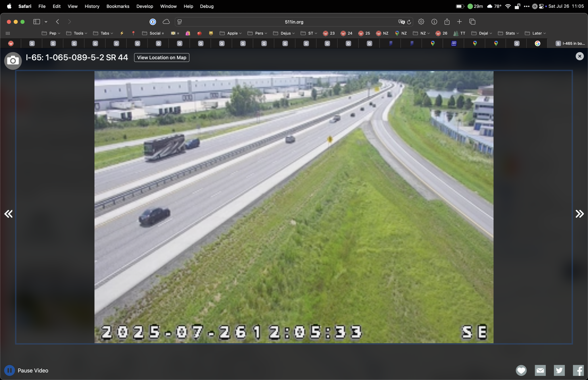
Task: Share camera via email icon
Action: (x=540, y=370)
